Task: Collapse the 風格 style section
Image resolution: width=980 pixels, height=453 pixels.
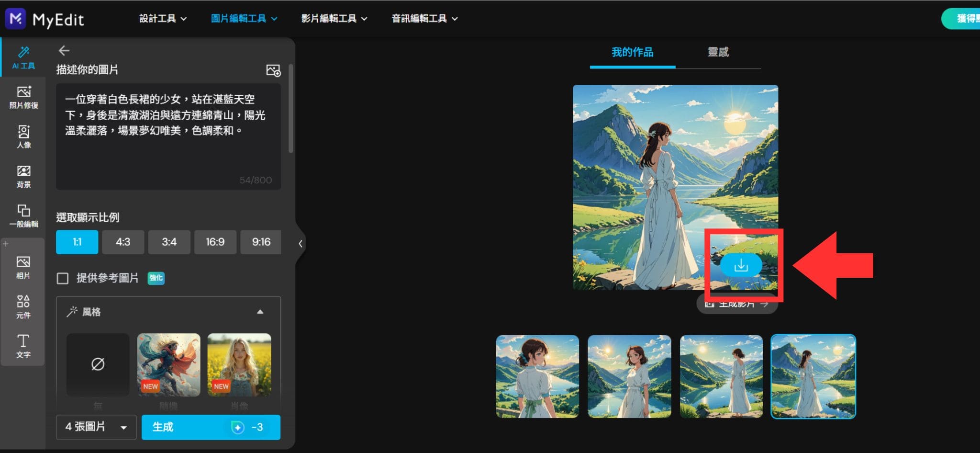Action: [260, 312]
